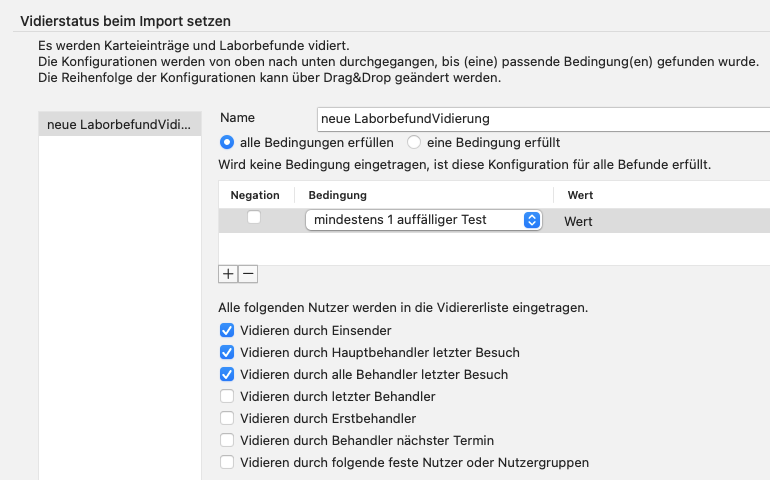Viewport: 770px width, 480px height.
Task: Check 'Vidieren durch Erstbehandler'
Action: [x=227, y=419]
